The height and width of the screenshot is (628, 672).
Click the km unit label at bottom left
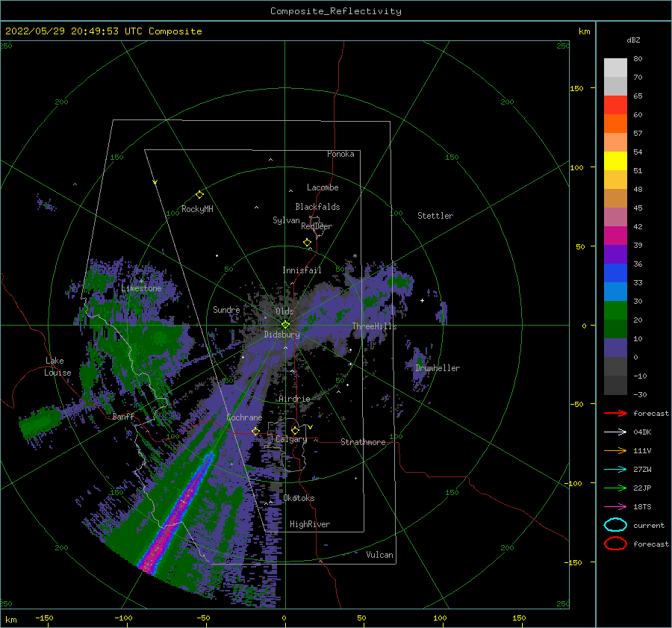coord(10,620)
